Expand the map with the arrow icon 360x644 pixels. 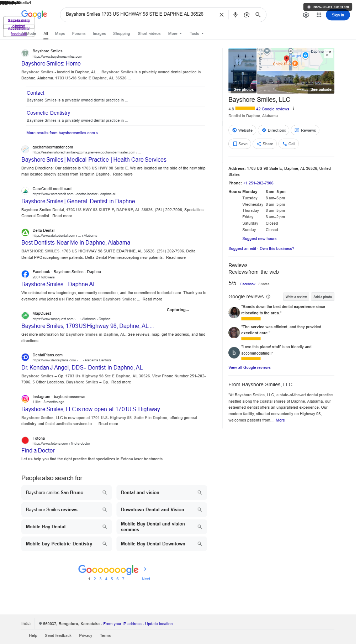click(x=329, y=53)
